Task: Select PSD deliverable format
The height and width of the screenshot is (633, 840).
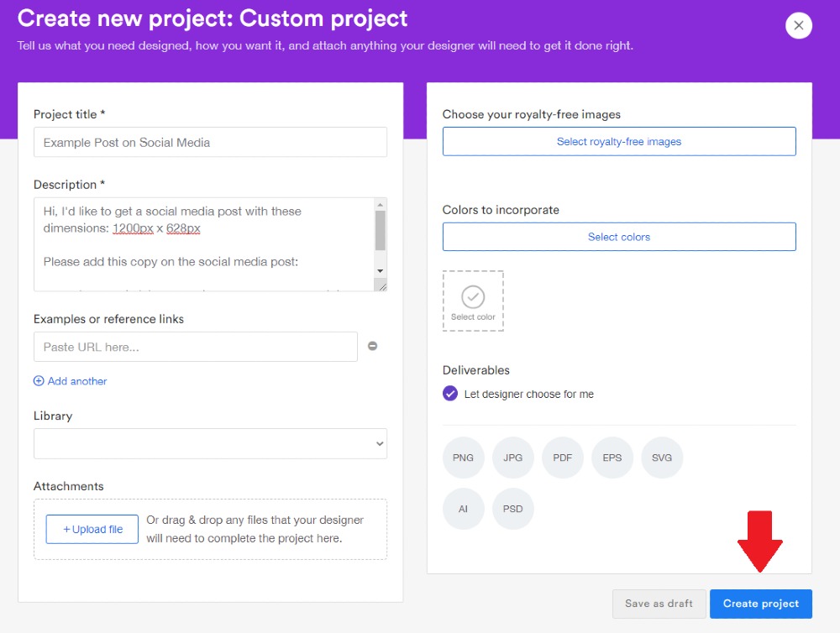Action: (512, 509)
